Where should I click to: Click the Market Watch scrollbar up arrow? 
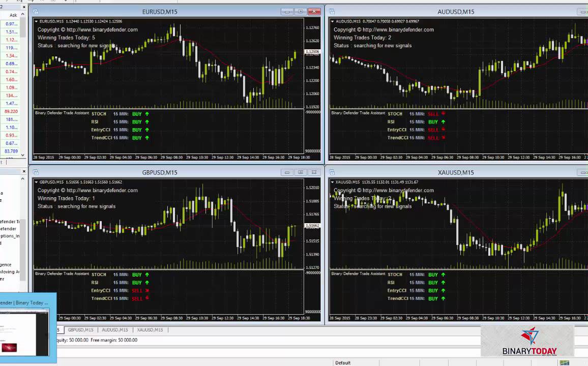(x=22, y=14)
